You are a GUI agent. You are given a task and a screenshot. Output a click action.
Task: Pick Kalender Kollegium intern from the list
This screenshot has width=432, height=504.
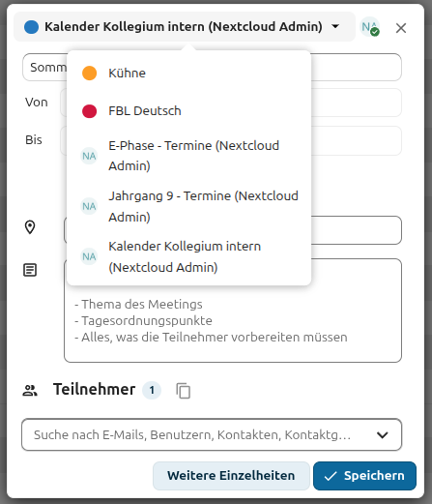(x=188, y=256)
